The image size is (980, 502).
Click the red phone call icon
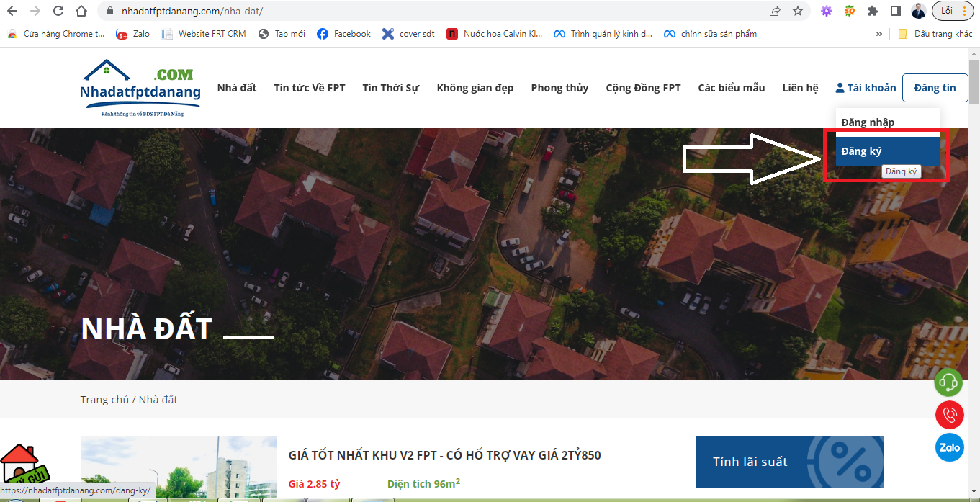[x=949, y=415]
